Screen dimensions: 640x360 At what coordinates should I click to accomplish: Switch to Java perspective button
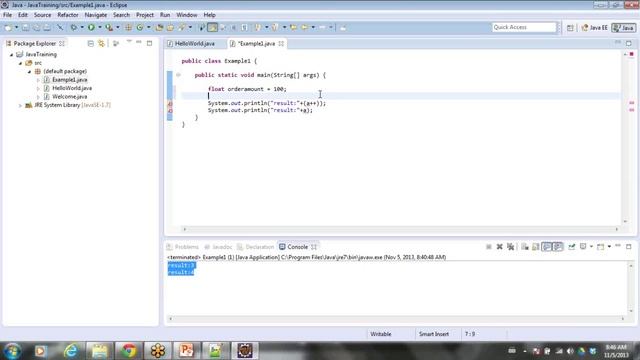[624, 28]
